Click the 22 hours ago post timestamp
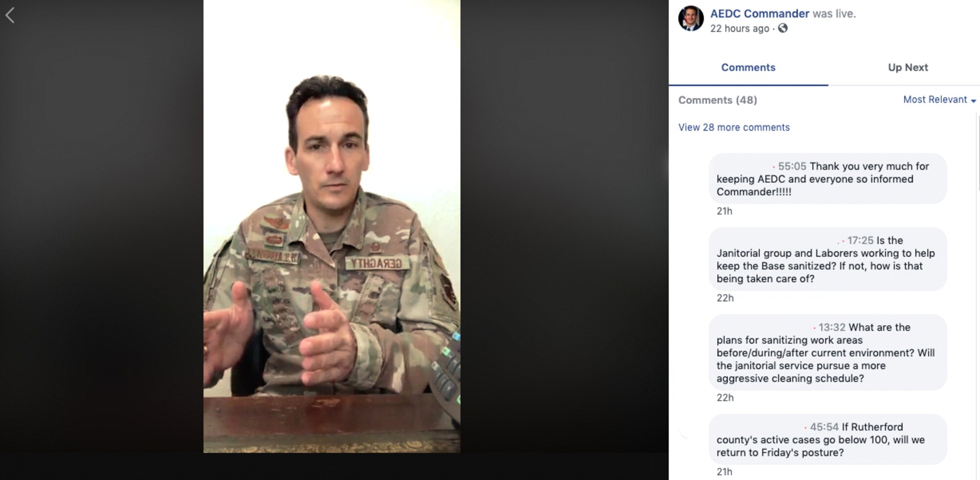 pos(739,28)
